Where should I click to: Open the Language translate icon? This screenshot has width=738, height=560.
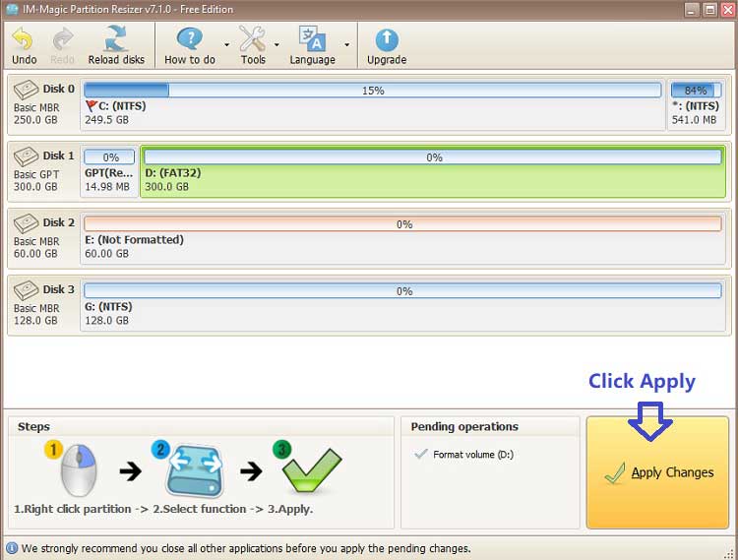click(x=312, y=38)
